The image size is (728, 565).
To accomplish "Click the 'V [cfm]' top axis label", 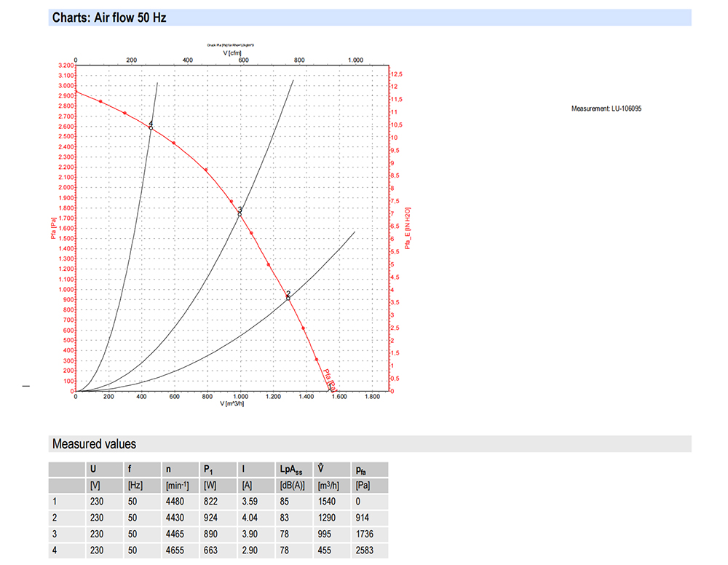I will point(232,53).
